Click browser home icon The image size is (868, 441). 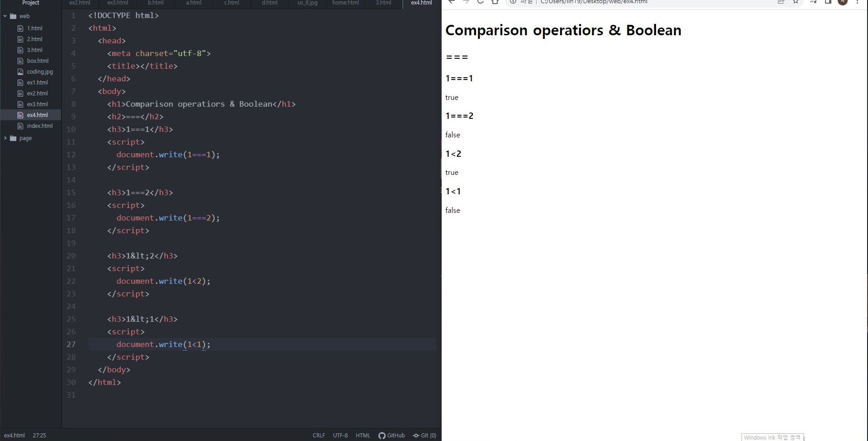click(495, 2)
